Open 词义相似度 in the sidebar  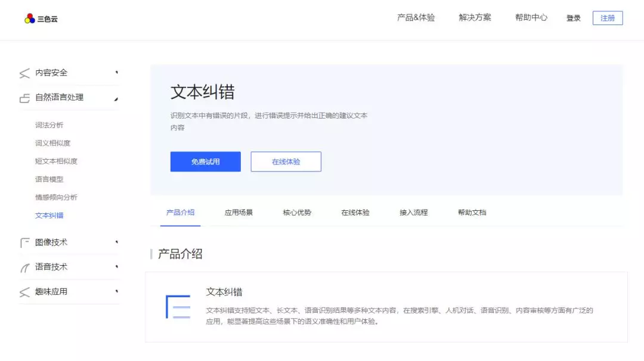(52, 143)
